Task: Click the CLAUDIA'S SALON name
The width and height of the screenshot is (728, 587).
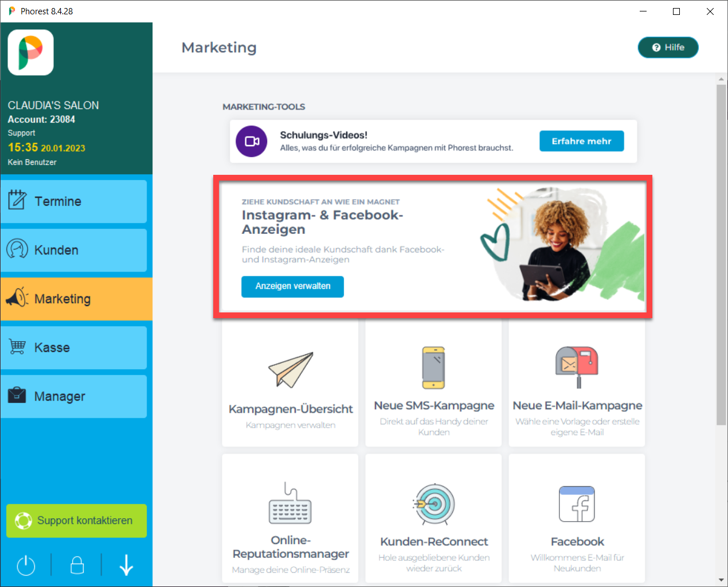Action: tap(53, 105)
